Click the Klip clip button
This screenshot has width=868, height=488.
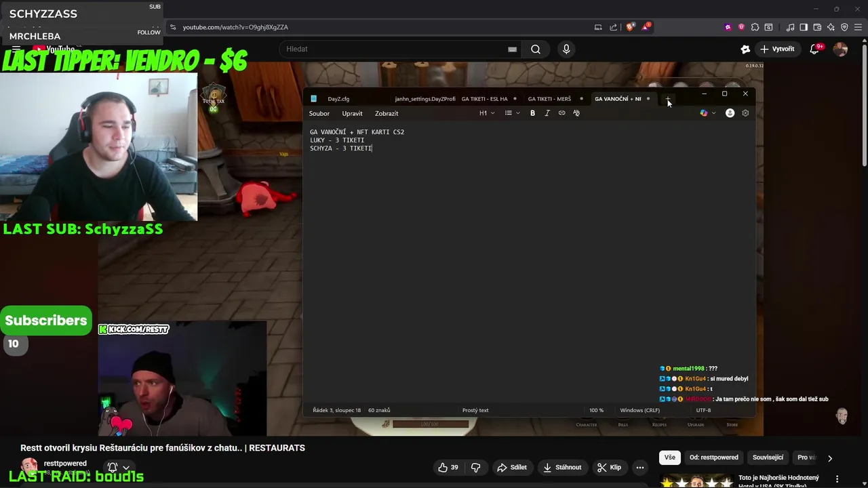pos(609,467)
